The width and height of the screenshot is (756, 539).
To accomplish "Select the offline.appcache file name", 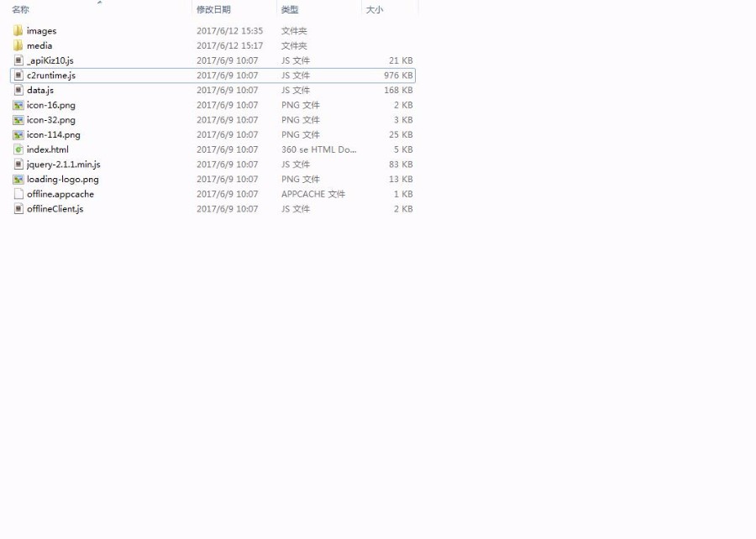I will click(x=59, y=194).
